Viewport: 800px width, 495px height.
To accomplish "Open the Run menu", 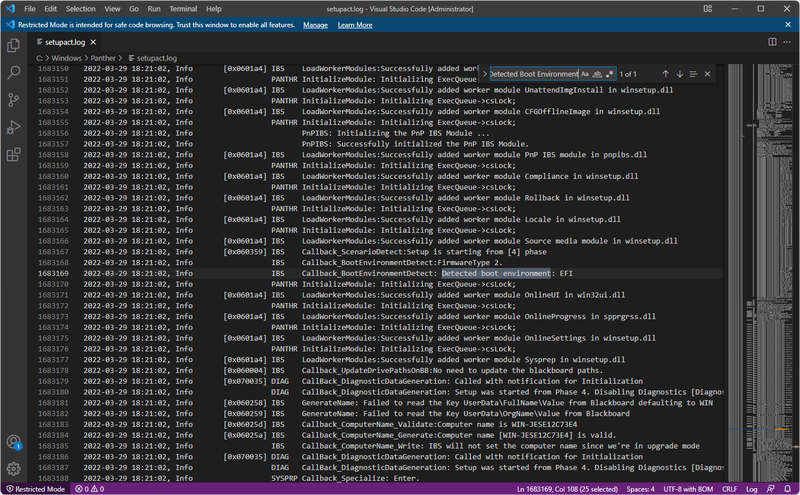I will 154,9.
